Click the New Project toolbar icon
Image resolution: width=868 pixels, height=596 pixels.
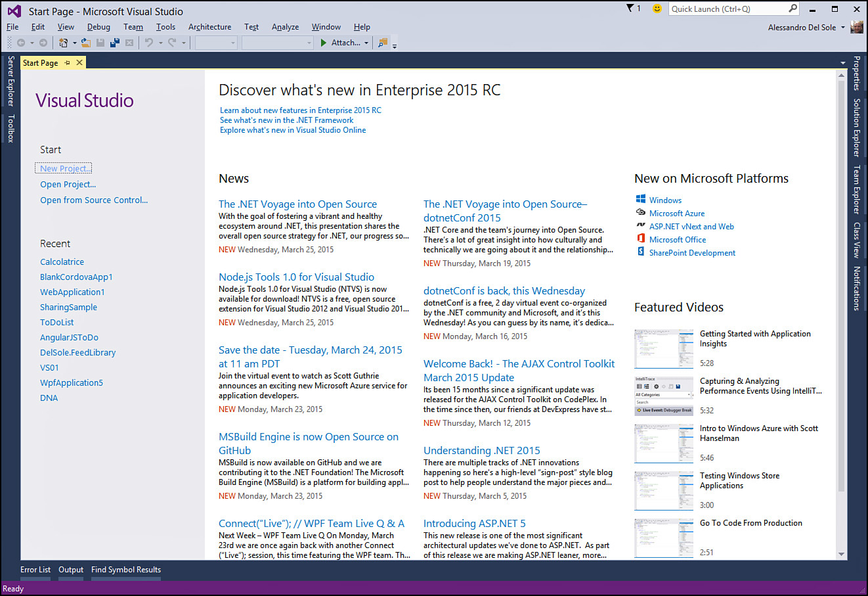click(64, 43)
